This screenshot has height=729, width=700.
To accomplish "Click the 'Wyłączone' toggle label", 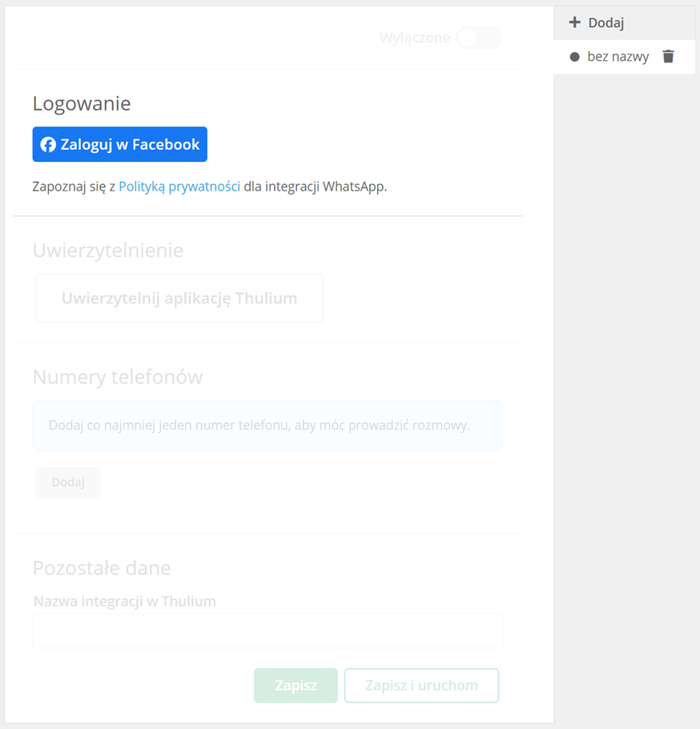I will [415, 38].
